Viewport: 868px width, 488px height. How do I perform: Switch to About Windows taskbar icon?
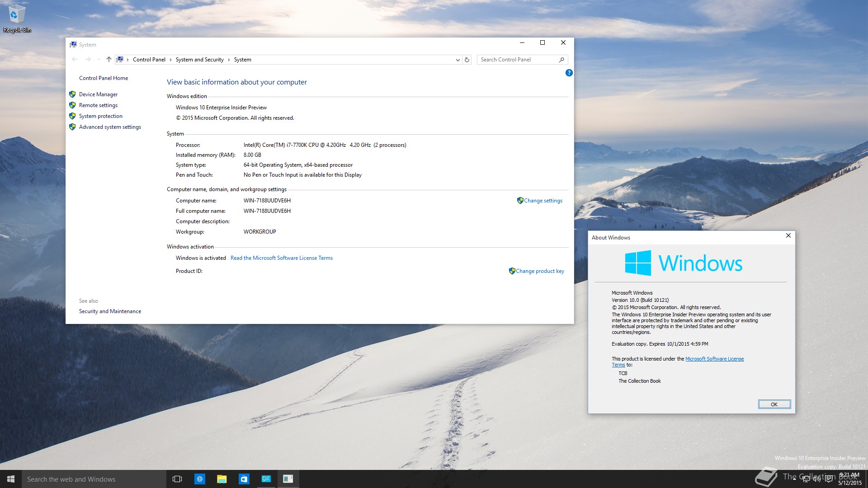288,479
